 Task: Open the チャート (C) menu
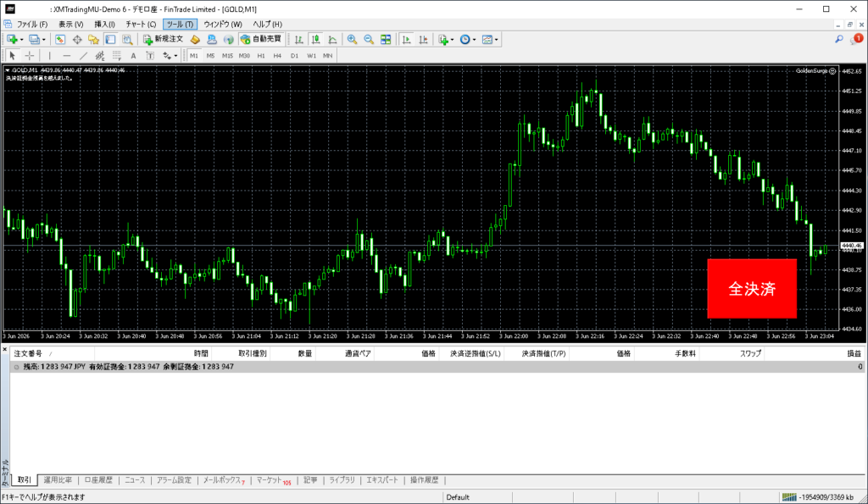pos(141,25)
